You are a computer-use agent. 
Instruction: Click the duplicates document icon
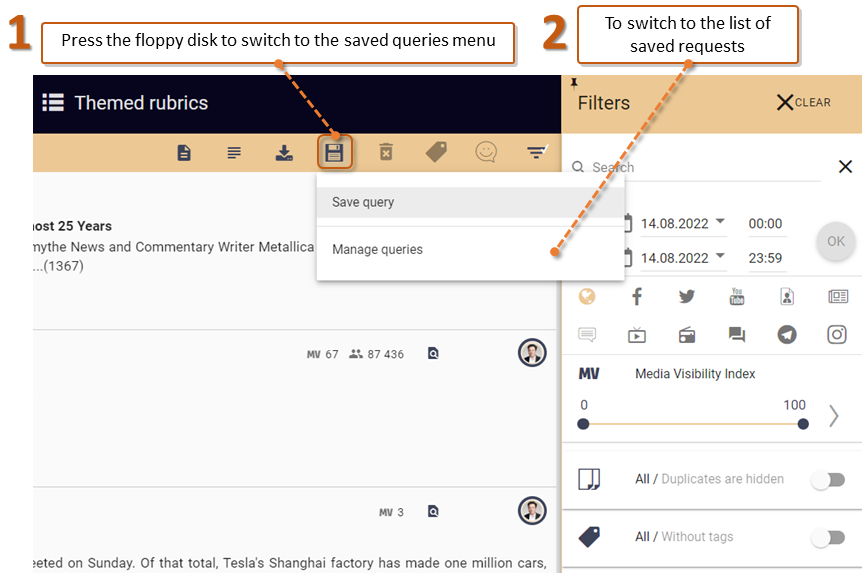point(589,480)
